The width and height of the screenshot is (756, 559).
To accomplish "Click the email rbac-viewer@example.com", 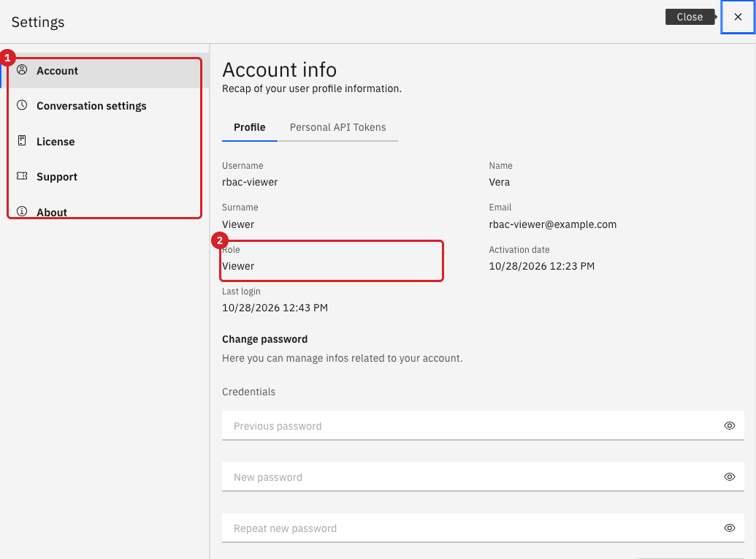I will click(x=552, y=224).
